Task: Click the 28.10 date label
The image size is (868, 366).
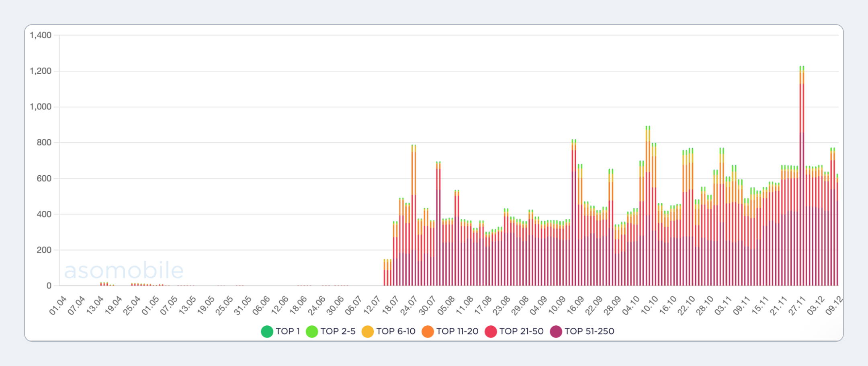Action: click(705, 306)
